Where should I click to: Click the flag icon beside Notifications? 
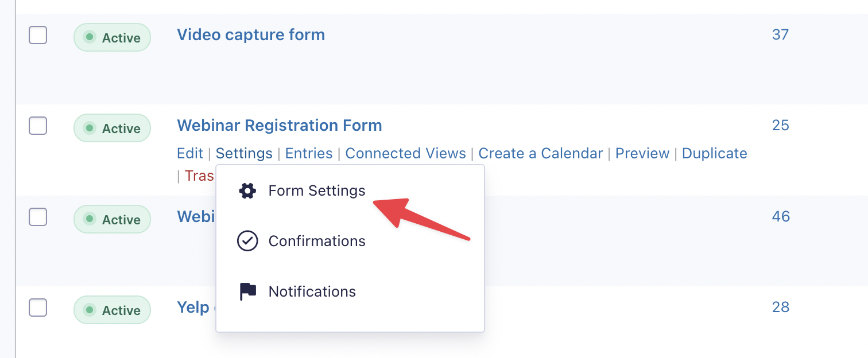[x=247, y=291]
